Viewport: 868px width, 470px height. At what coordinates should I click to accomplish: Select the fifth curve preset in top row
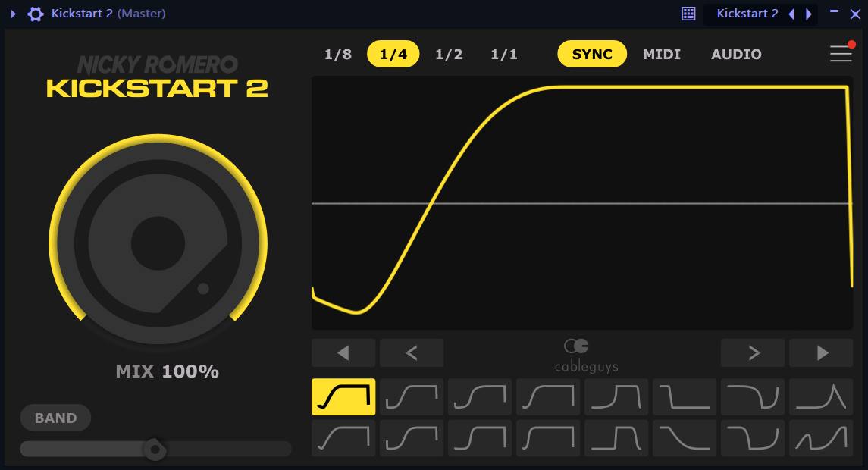616,397
